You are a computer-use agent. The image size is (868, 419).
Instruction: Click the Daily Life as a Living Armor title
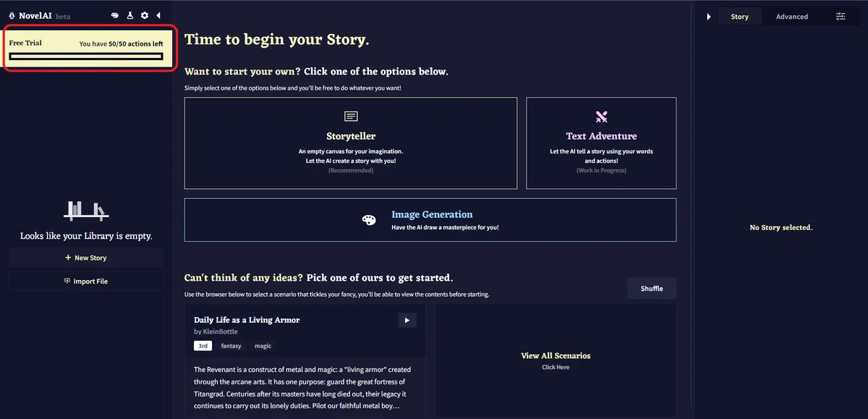click(247, 320)
